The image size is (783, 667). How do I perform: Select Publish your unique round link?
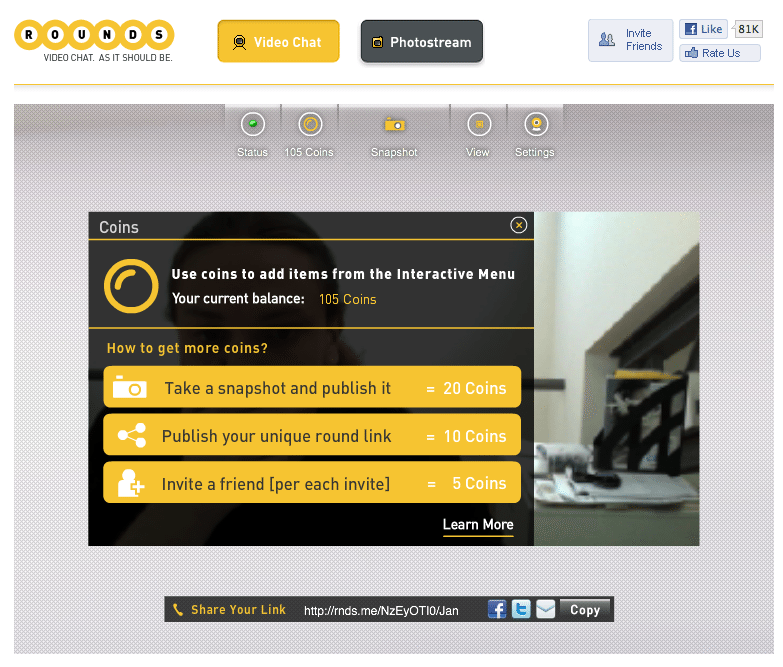312,434
